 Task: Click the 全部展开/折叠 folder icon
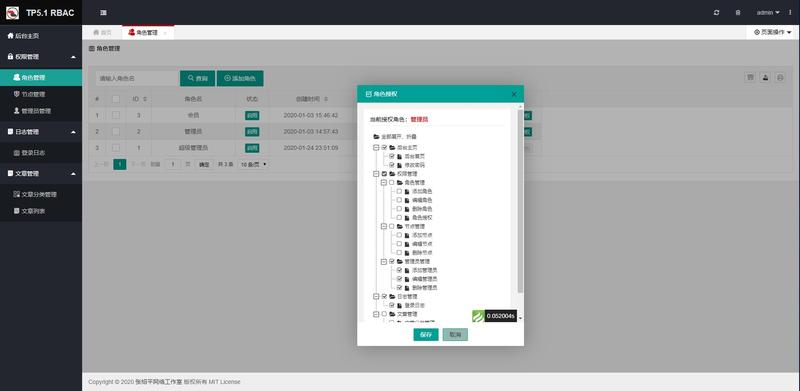[377, 137]
